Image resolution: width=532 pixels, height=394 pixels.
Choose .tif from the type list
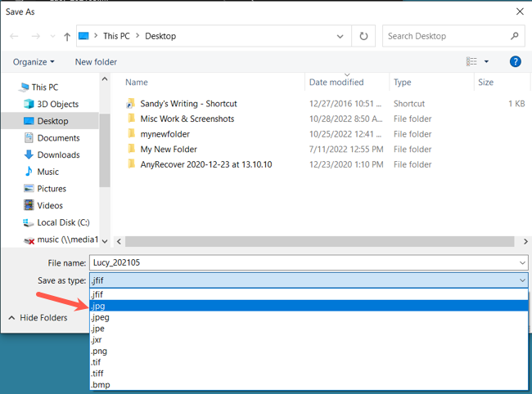(309, 362)
